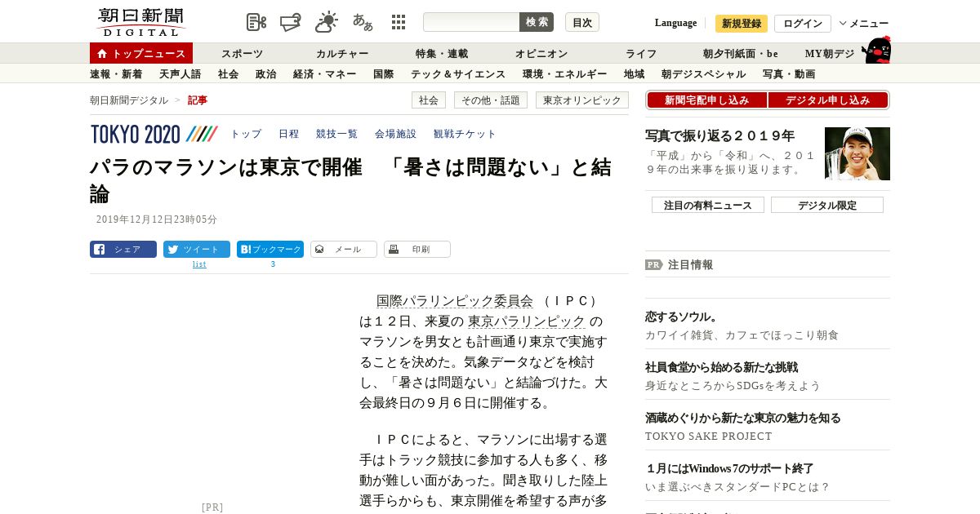Select the スポーツ tab
This screenshot has width=980, height=514.
click(243, 53)
